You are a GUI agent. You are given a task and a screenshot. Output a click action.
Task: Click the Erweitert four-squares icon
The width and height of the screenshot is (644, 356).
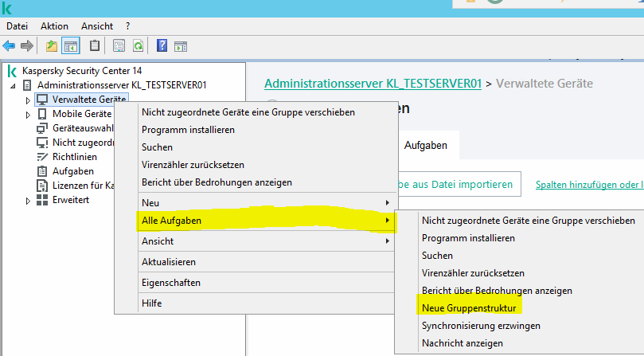42,200
